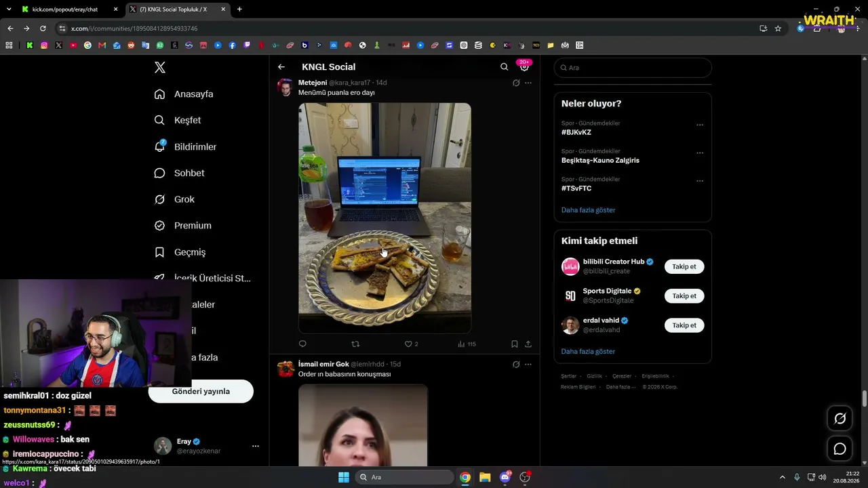Open Sohbet messages
The height and width of the screenshot is (488, 868).
pos(179,174)
